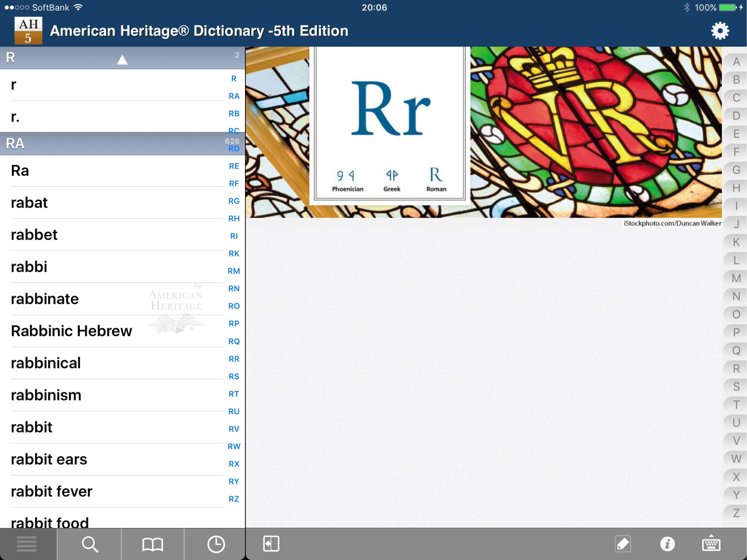This screenshot has width=747, height=560.
Task: Open settings with the gear icon
Action: [720, 31]
